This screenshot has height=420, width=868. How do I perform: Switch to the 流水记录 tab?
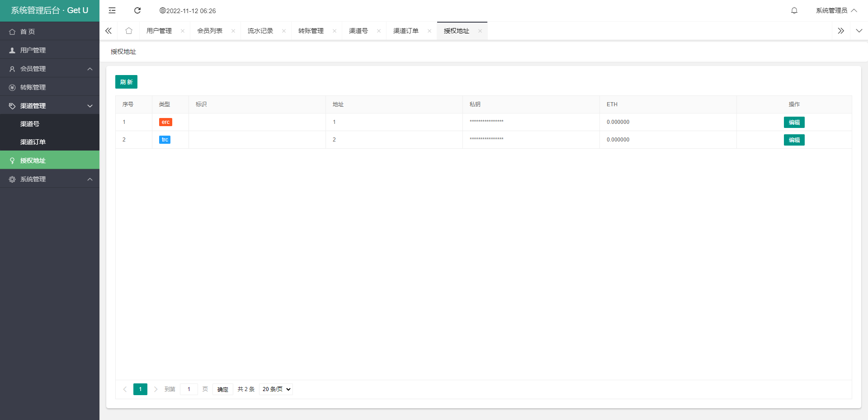pos(260,31)
